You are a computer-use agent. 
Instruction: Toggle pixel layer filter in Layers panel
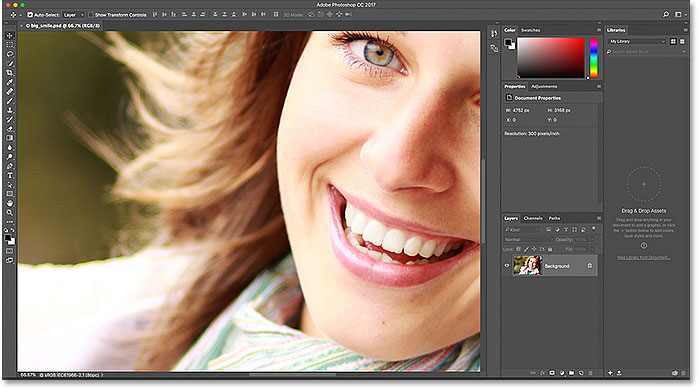click(x=549, y=229)
